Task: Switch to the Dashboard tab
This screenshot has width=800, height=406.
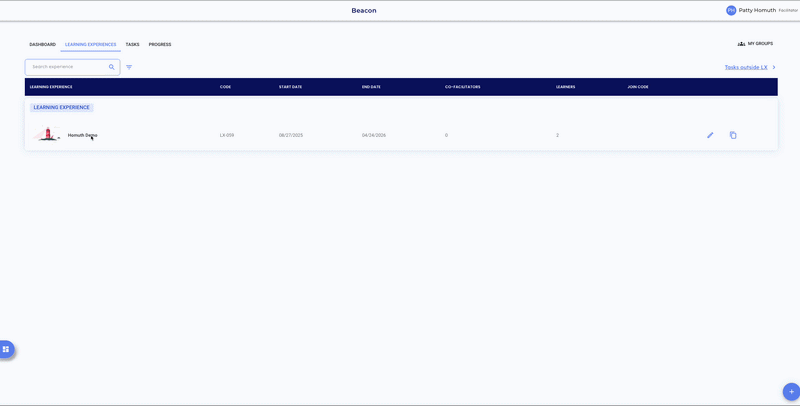Action: (43, 44)
